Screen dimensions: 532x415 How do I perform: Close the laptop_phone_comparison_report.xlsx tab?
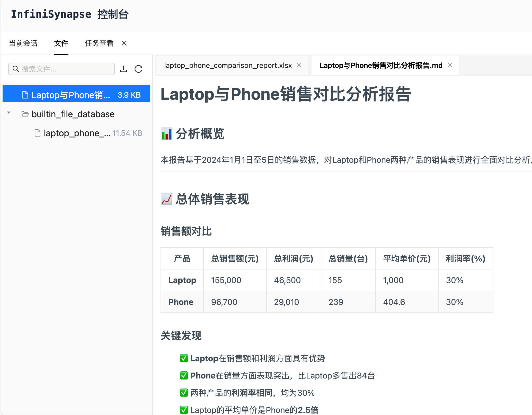[299, 65]
